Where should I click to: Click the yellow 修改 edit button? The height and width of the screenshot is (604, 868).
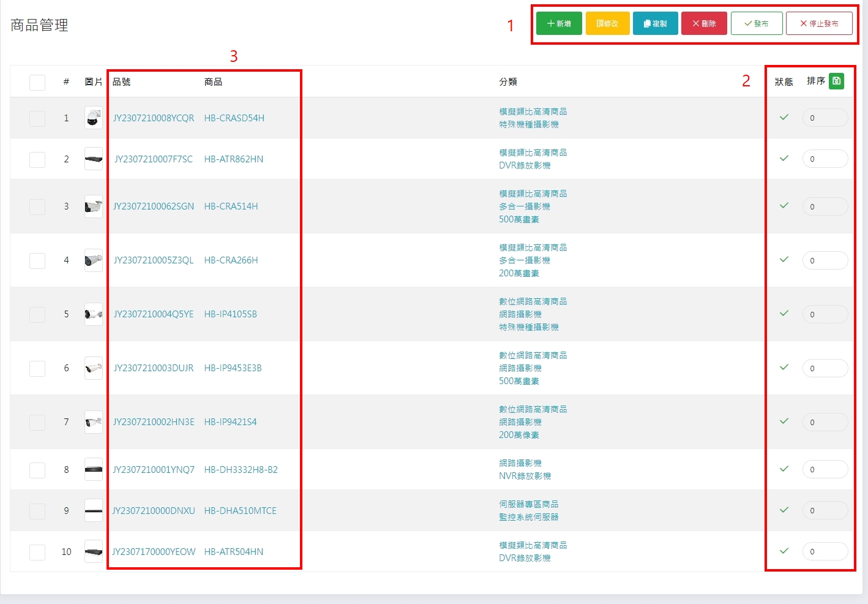[607, 23]
